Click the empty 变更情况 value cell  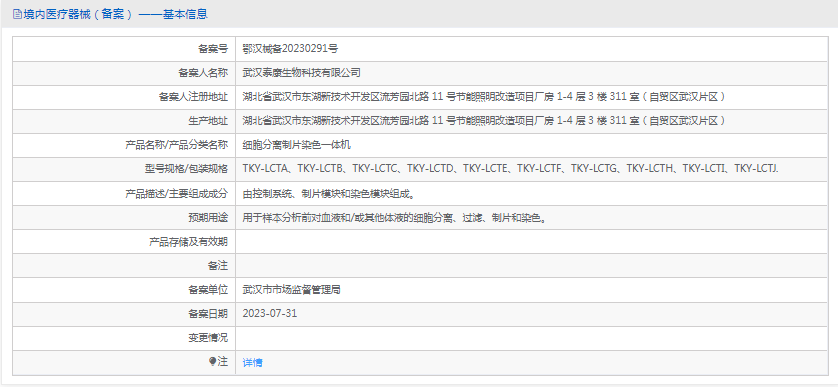(532, 338)
